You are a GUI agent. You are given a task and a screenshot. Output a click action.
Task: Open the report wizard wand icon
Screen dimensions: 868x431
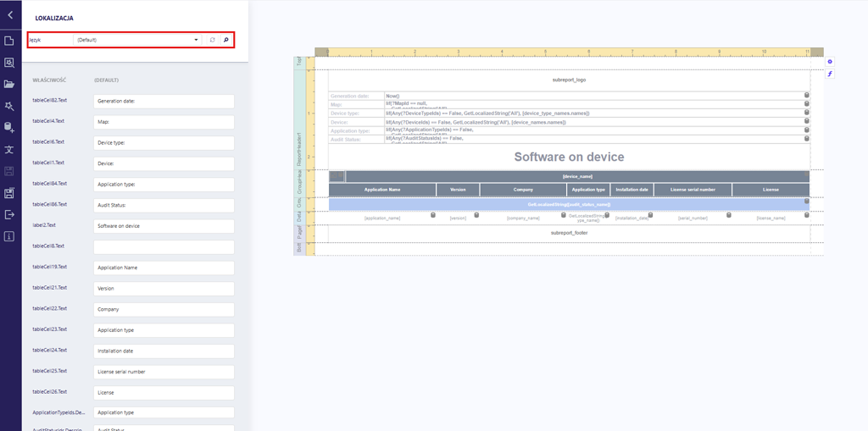click(x=9, y=106)
